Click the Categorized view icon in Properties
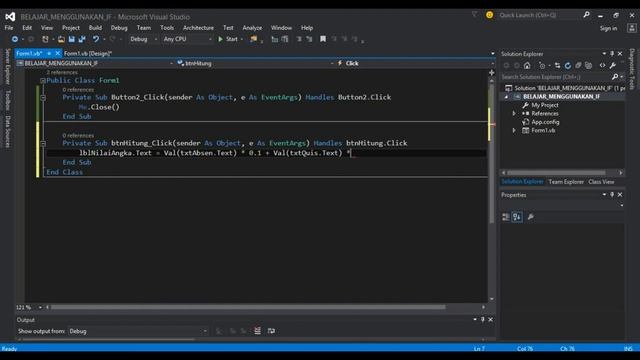This screenshot has width=640, height=360. pos(506,217)
